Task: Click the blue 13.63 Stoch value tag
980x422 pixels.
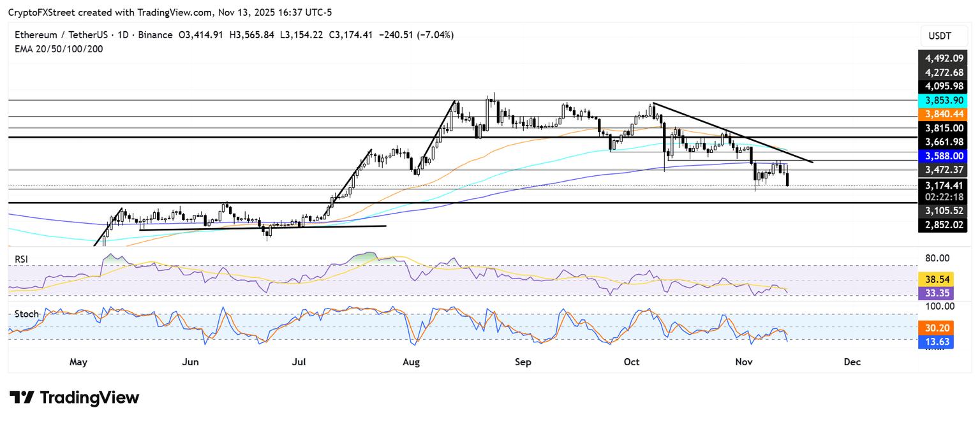Action: coord(935,342)
